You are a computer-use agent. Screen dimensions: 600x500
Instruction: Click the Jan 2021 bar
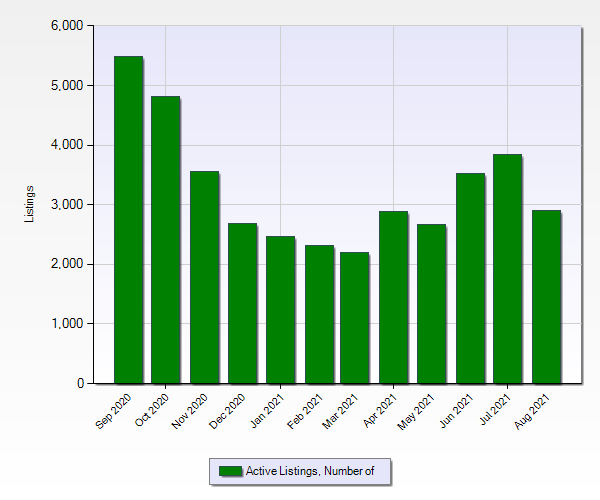tap(280, 310)
